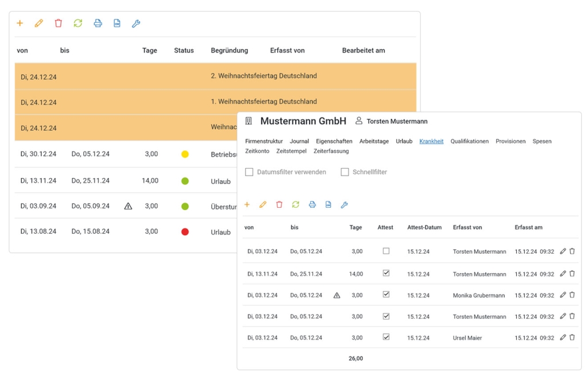Click the green status dot in the 03.09.24 row

185,207
